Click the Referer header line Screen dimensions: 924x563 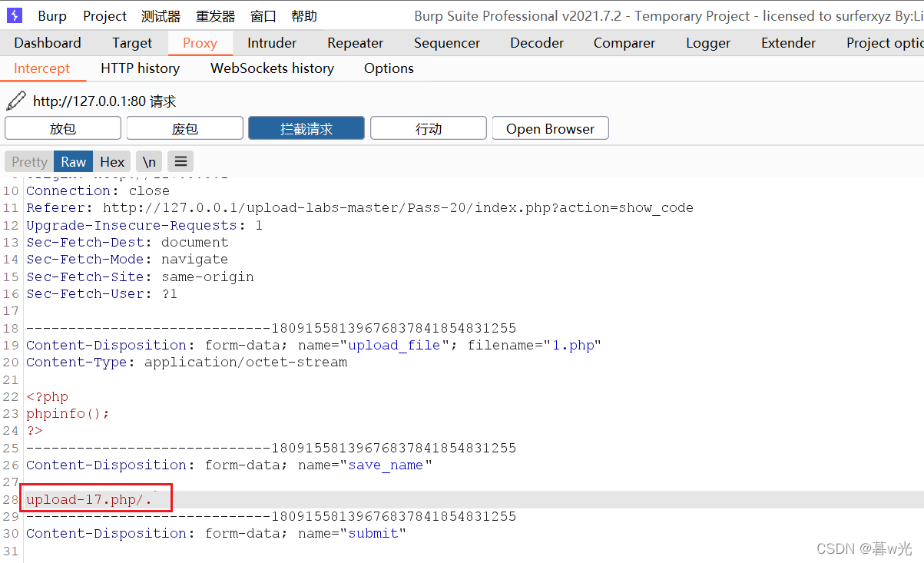[x=359, y=207]
